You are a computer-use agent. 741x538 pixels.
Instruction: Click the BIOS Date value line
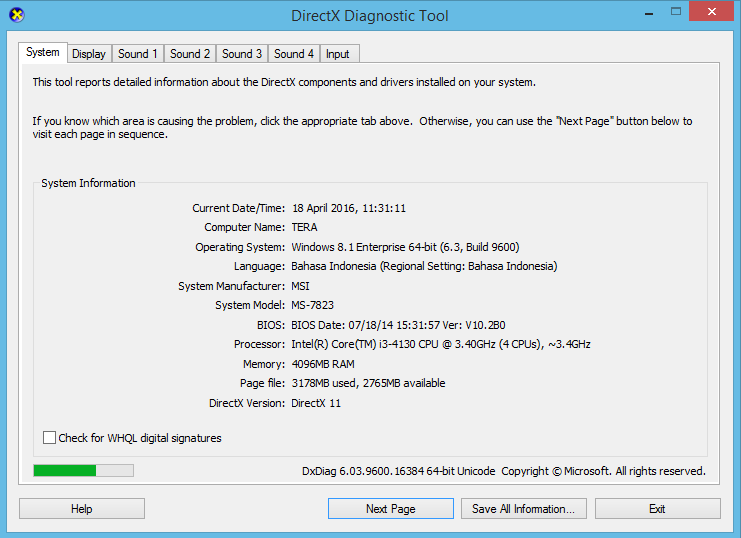coord(398,325)
